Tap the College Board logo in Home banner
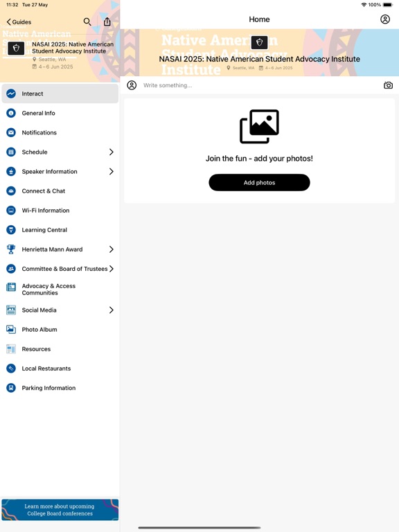Viewport: 399px width, 532px height. [x=259, y=43]
